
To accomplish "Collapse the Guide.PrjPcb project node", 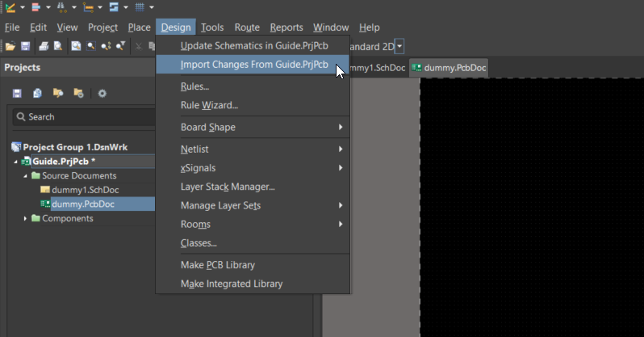I will point(15,161).
